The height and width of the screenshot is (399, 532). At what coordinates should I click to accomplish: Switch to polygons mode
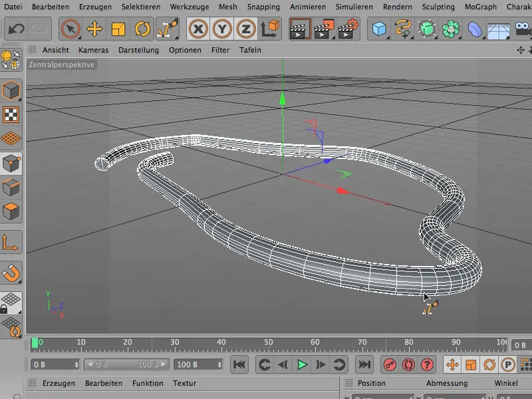tap(11, 211)
